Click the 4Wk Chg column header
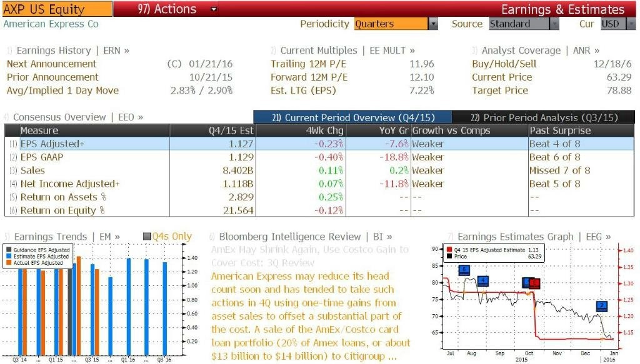This screenshot has width=640, height=364. pyautogui.click(x=301, y=130)
